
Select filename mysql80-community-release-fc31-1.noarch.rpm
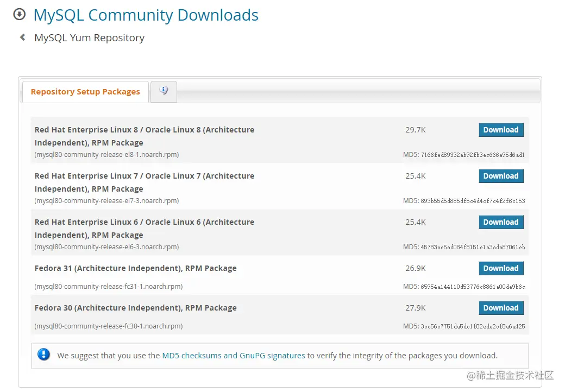(x=109, y=286)
